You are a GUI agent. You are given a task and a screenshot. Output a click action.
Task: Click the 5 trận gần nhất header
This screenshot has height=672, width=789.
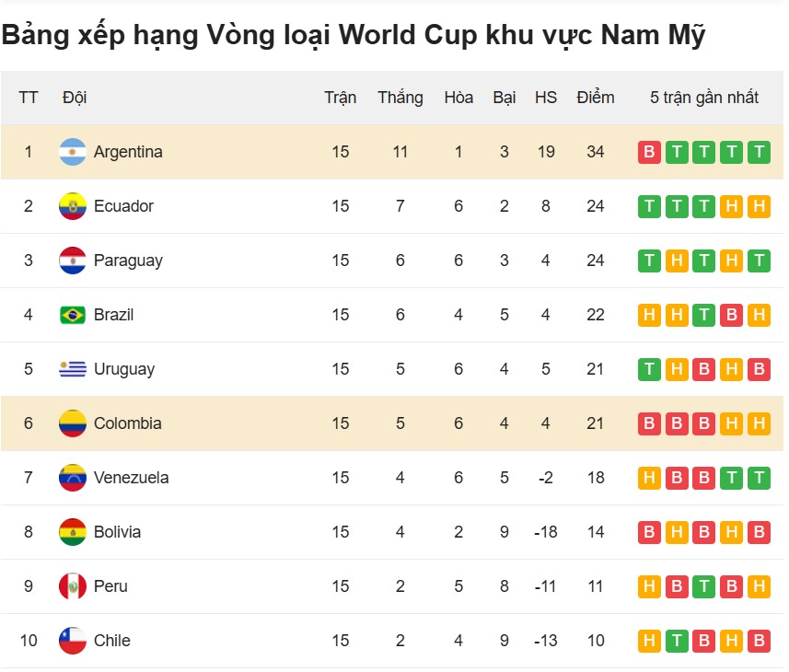(x=704, y=97)
